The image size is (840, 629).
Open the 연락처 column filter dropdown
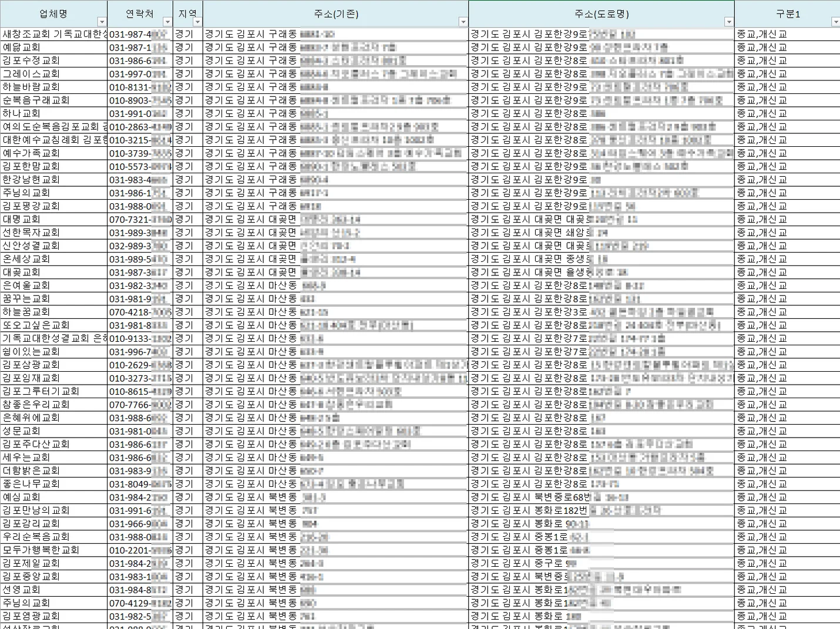(167, 22)
